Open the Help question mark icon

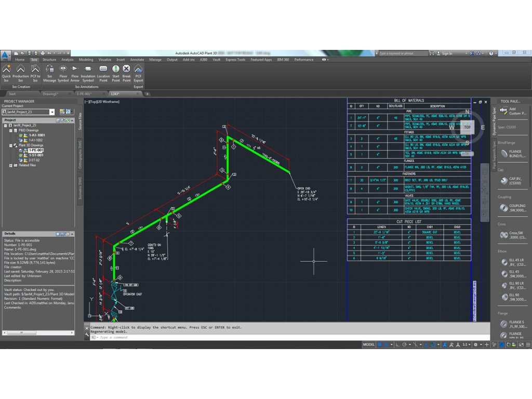point(491,54)
